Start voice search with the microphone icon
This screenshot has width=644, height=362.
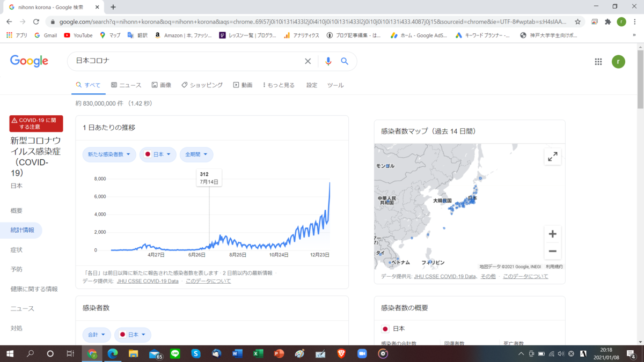[328, 61]
